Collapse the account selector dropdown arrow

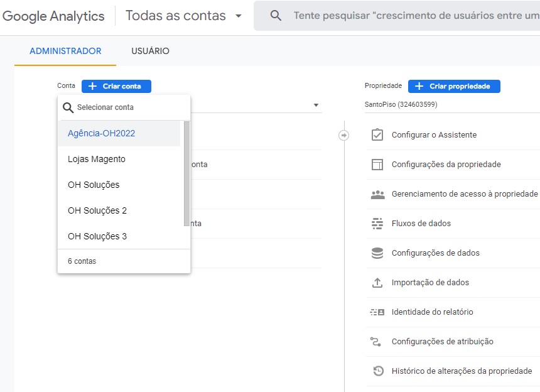(316, 105)
